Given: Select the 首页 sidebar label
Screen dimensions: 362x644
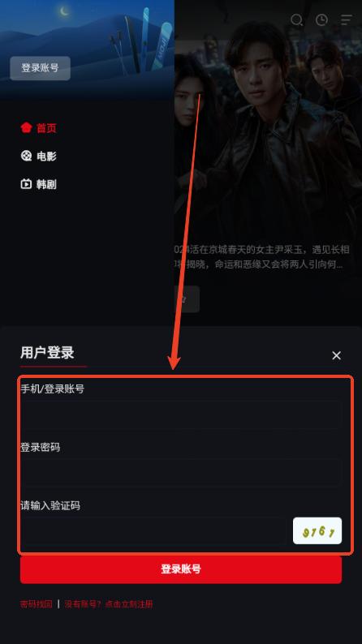Looking at the screenshot, I should point(46,128).
